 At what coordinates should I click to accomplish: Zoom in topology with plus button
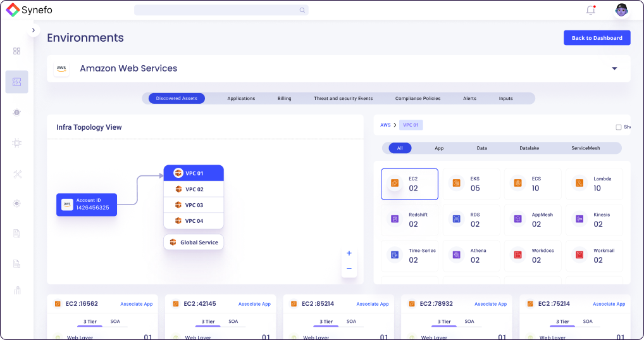(349, 253)
